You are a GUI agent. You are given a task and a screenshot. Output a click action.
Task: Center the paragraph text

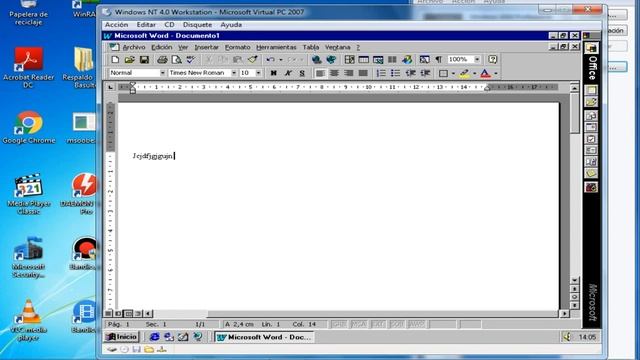click(334, 73)
